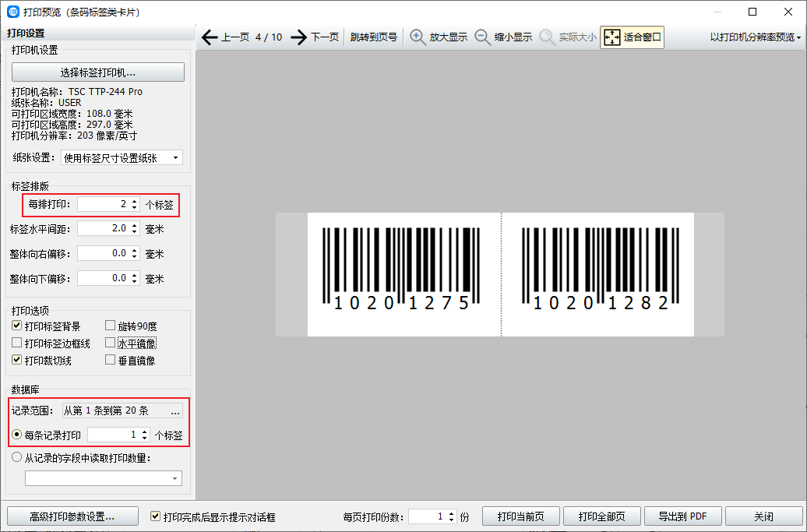Click the 每页打印份数 copies field
This screenshot has width=807, height=532.
coord(428,516)
